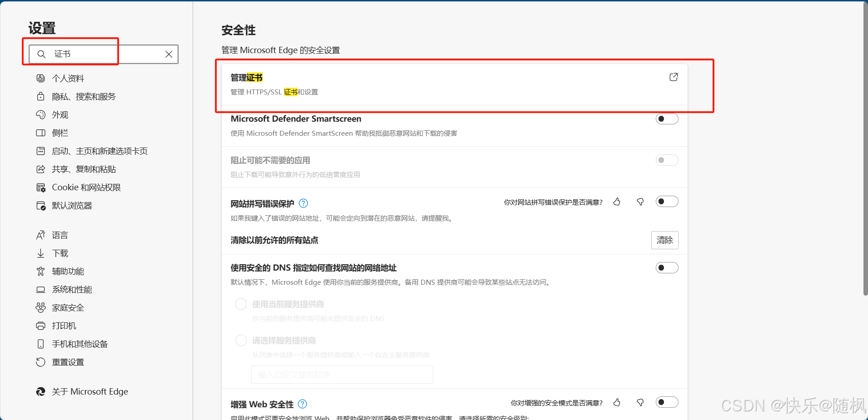This screenshot has width=868, height=420.
Task: Select 请选择服务提供商 radio option
Action: [241, 341]
